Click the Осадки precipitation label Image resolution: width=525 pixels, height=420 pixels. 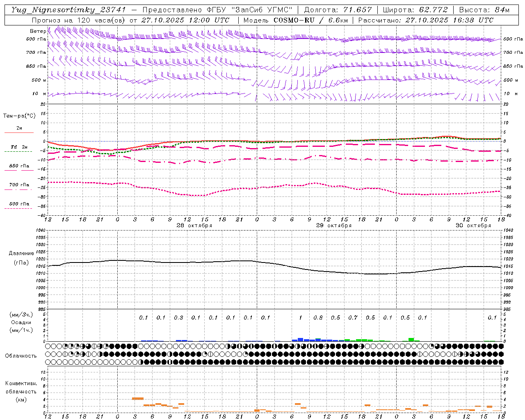[21, 322]
